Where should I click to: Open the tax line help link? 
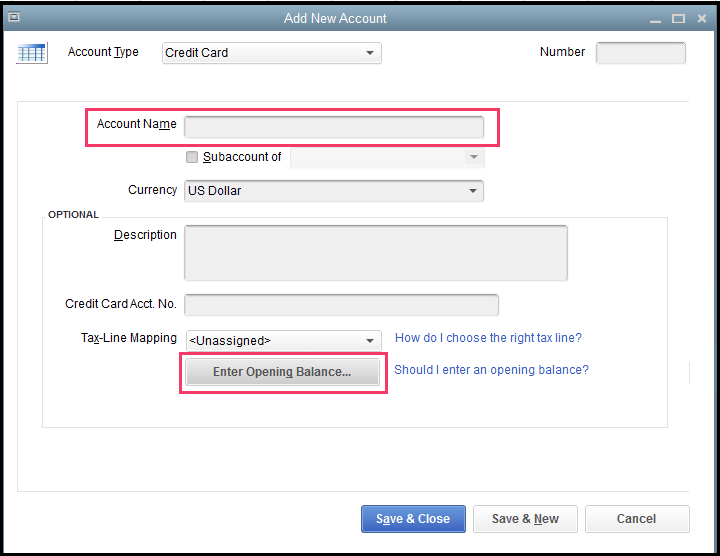488,339
